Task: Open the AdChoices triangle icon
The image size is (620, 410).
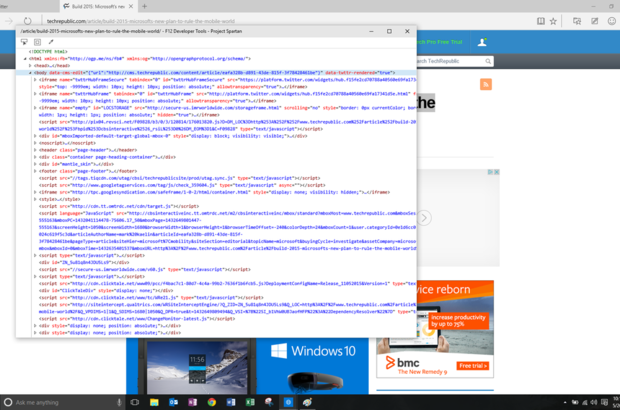Action: pos(490,172)
